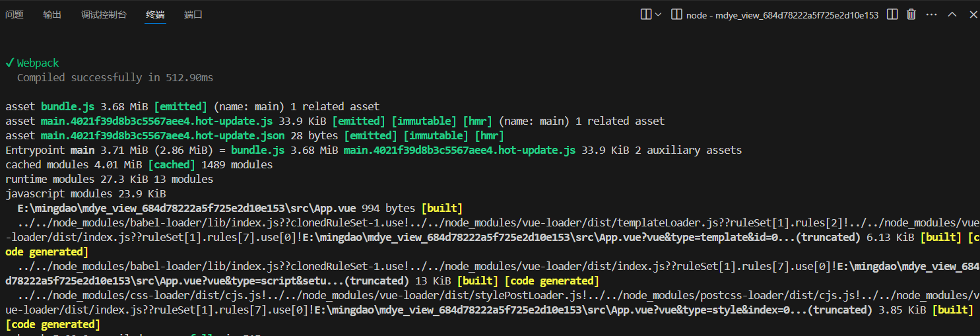Click bundle.js in the first asset line

[x=68, y=106]
